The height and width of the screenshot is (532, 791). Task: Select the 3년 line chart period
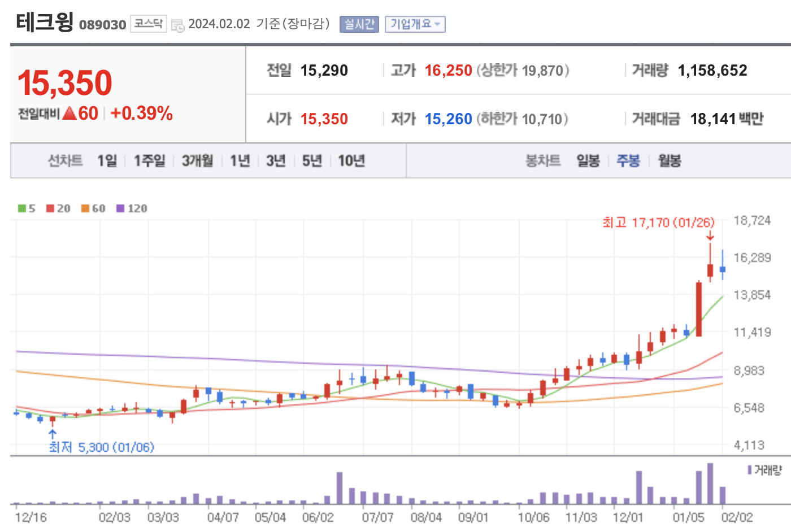(276, 161)
